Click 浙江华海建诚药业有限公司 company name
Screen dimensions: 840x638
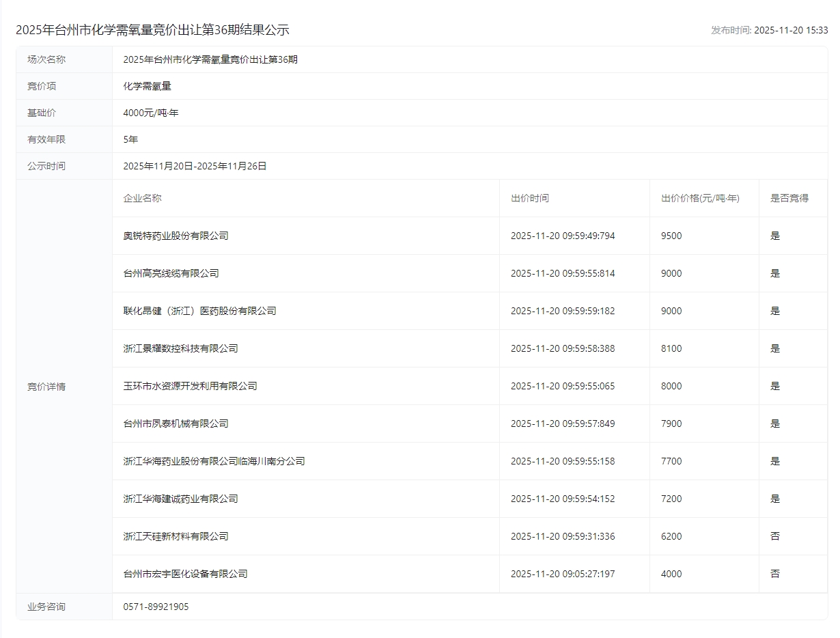coord(180,499)
